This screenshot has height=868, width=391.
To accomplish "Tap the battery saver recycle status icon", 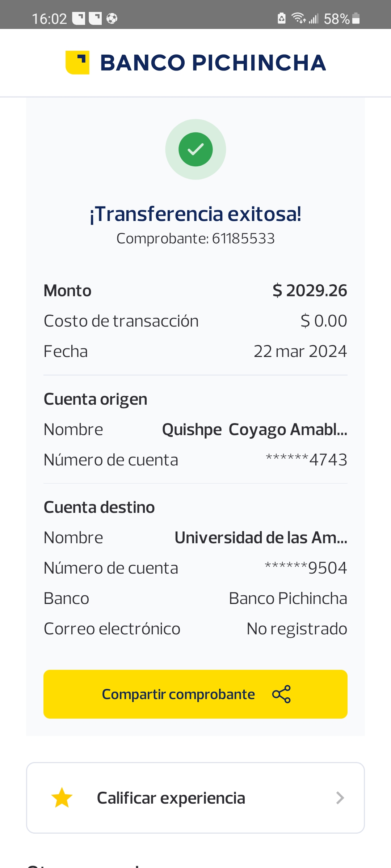I will (x=282, y=18).
